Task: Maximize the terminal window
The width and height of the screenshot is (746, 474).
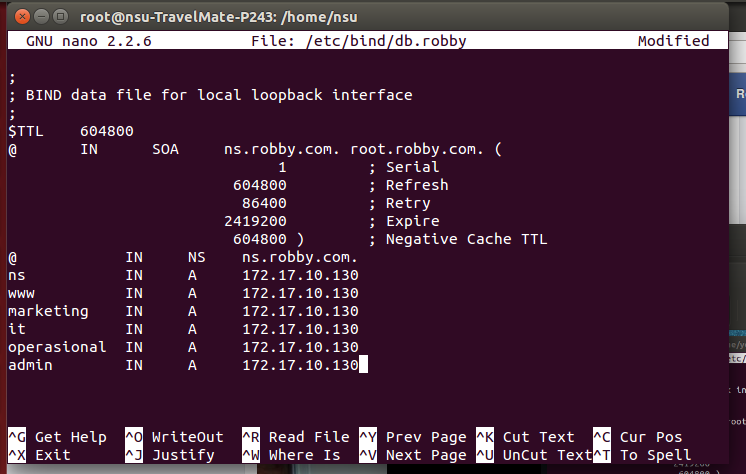Action: coord(60,17)
